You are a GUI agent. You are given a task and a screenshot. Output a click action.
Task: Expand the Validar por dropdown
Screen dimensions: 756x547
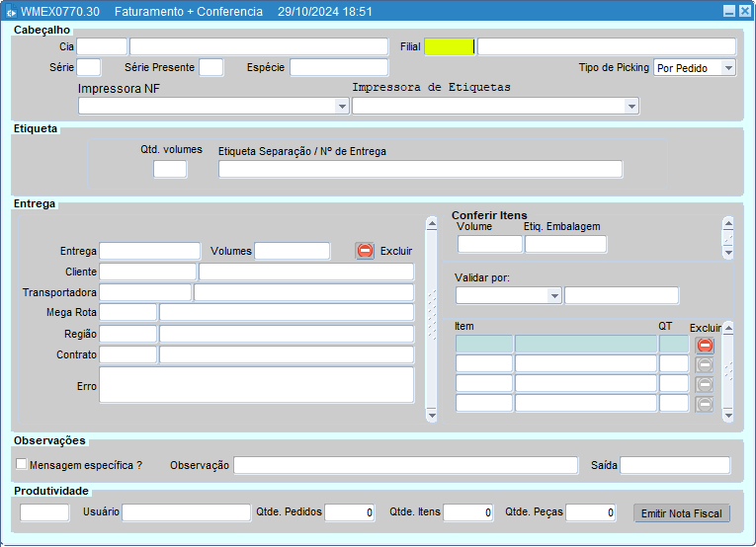pos(554,296)
